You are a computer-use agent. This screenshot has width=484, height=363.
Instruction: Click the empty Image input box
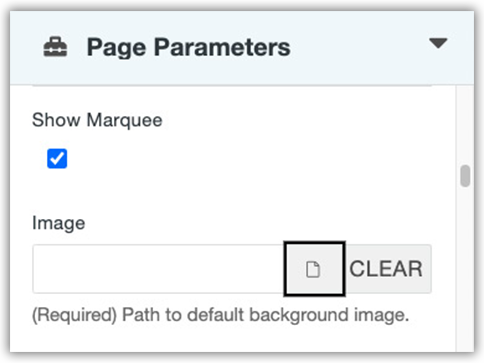click(158, 269)
